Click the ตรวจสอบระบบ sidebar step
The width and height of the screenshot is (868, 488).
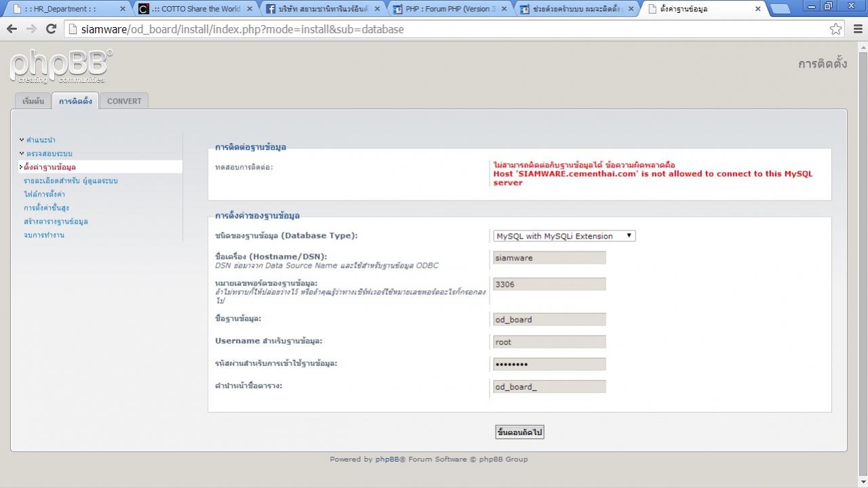[49, 153]
